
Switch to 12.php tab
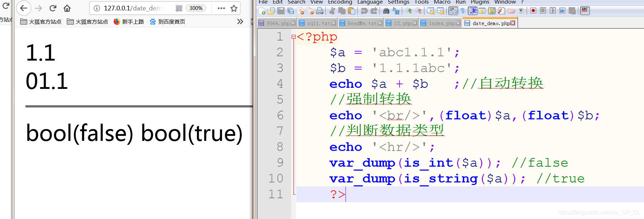point(402,23)
